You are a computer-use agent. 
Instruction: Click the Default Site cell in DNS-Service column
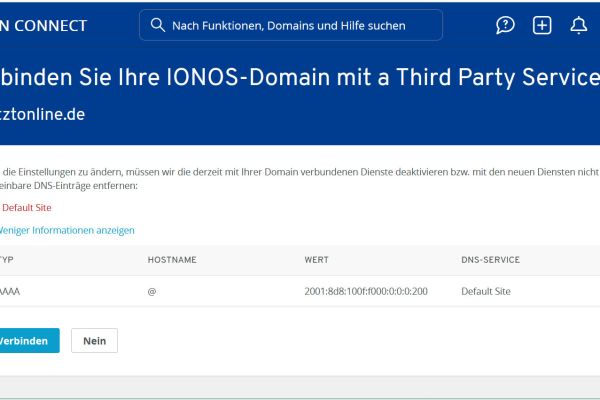click(486, 291)
